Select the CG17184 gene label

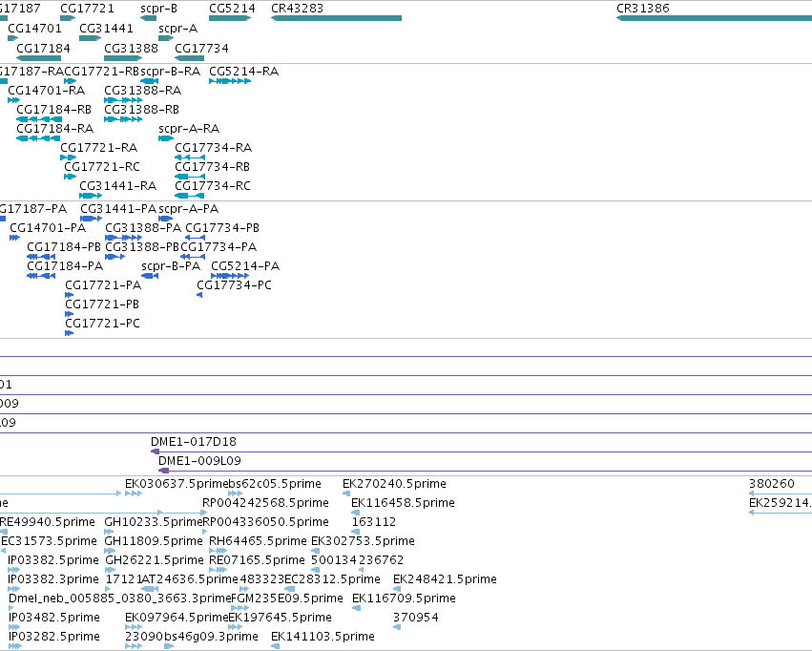click(x=44, y=48)
